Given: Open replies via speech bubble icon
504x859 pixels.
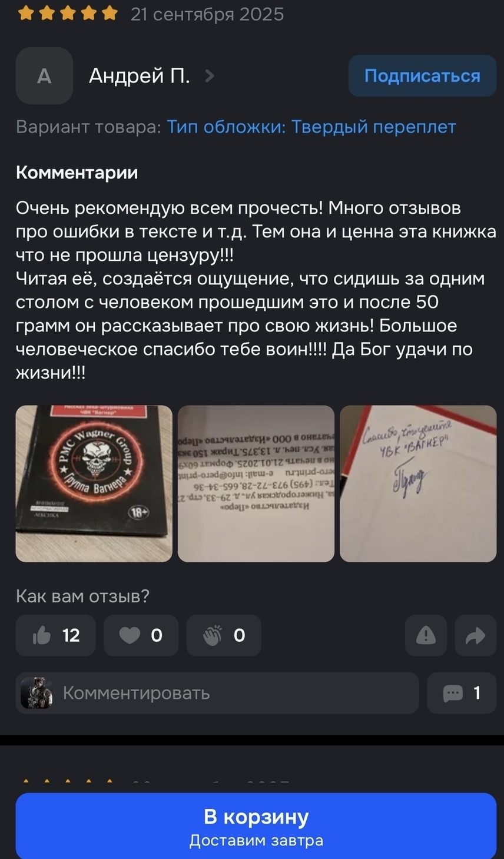Looking at the screenshot, I should [453, 693].
